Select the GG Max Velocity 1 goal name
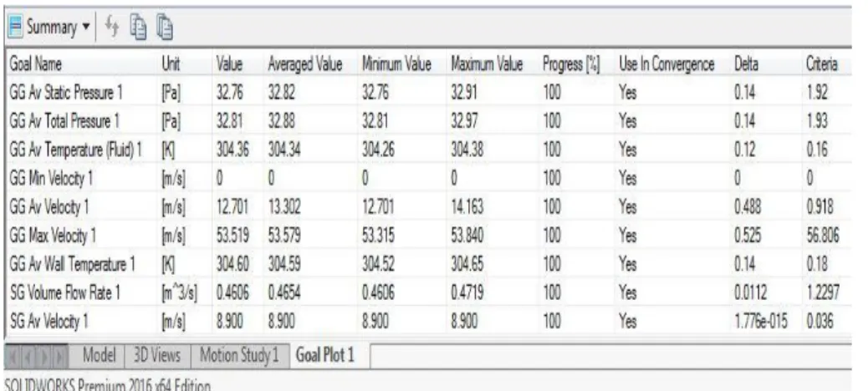 (x=52, y=236)
